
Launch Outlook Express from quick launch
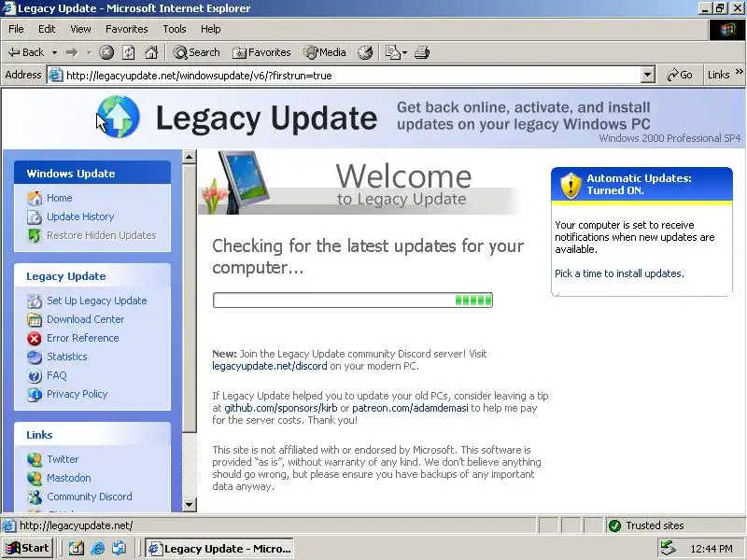point(120,549)
